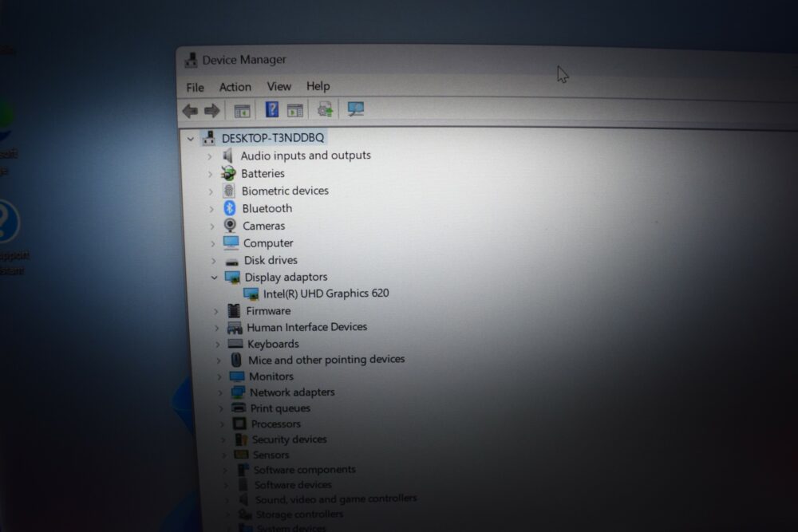Collapse the Display adaptors chevron
The image size is (798, 532).
[x=214, y=278]
